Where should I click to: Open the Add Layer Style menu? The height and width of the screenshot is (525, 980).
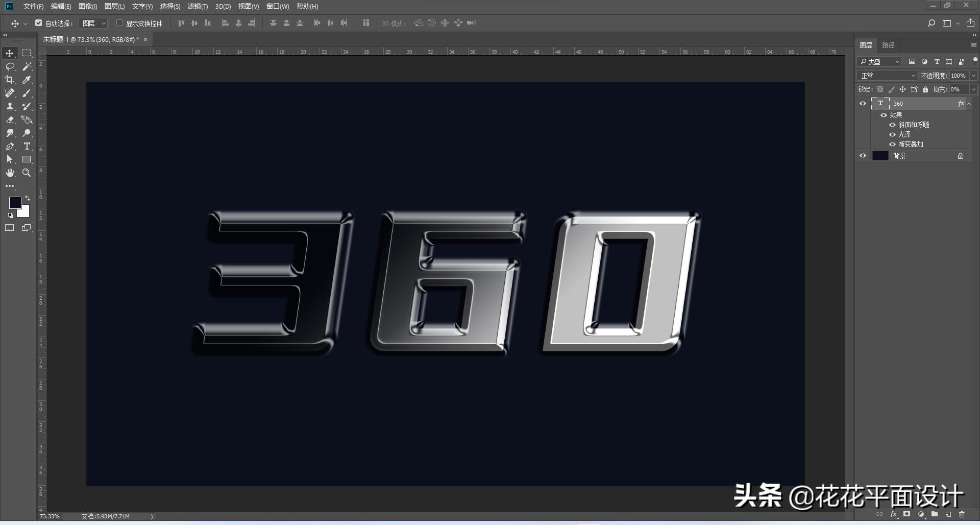[x=893, y=514]
